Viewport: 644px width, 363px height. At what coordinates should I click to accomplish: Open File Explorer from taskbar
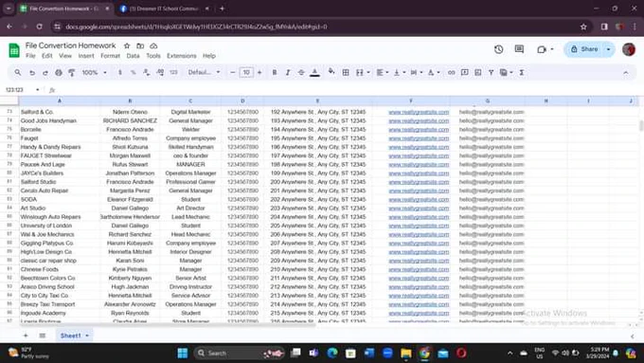(x=406, y=353)
